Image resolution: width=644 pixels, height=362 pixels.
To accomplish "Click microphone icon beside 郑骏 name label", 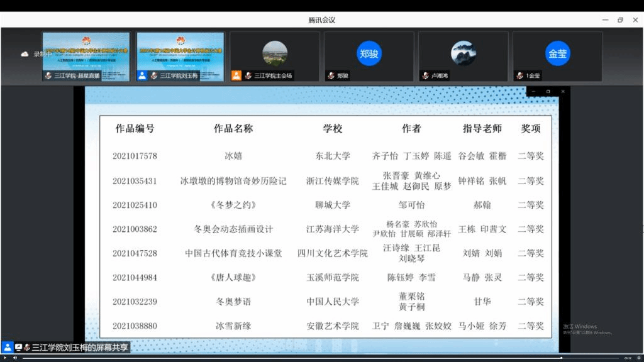I will [x=331, y=75].
